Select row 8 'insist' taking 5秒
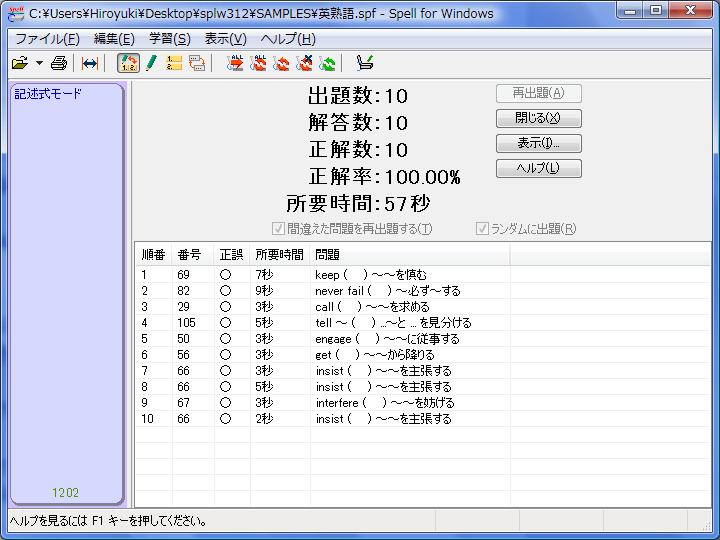Image resolution: width=720 pixels, height=540 pixels. tap(422, 387)
